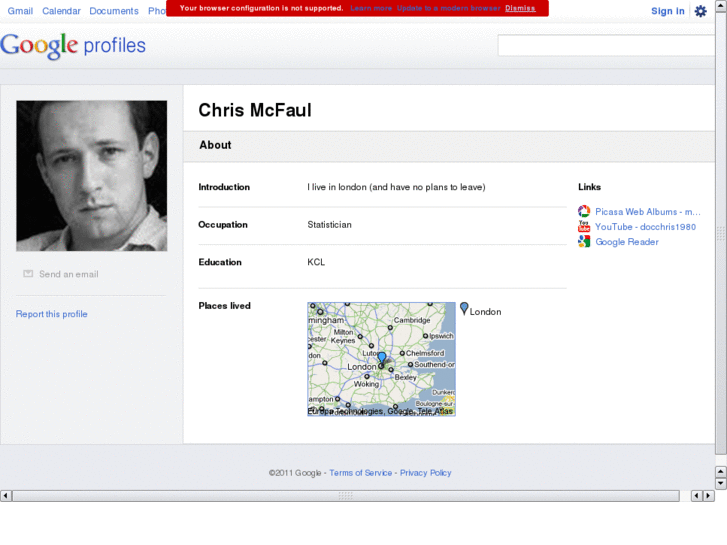Open the YouTube - docchris1980 link
This screenshot has height=545, width=727.
click(645, 227)
